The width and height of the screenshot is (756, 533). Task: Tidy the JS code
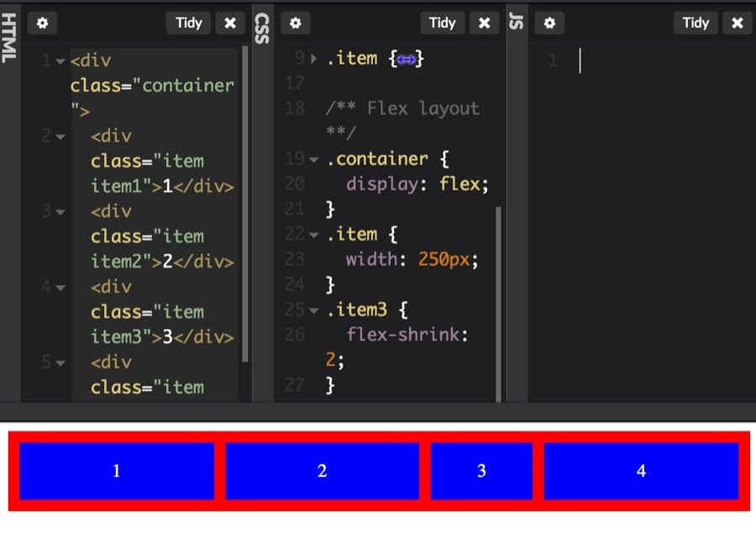[x=696, y=24]
